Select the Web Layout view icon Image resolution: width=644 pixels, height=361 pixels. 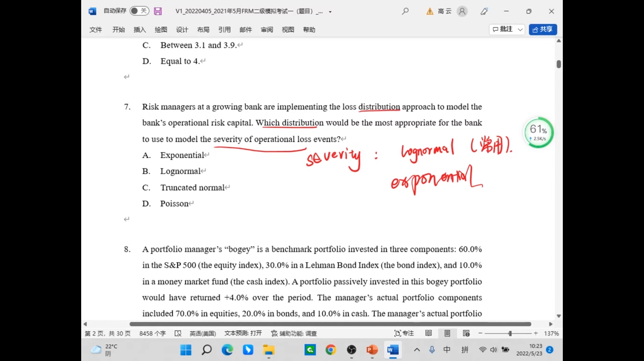(466, 333)
